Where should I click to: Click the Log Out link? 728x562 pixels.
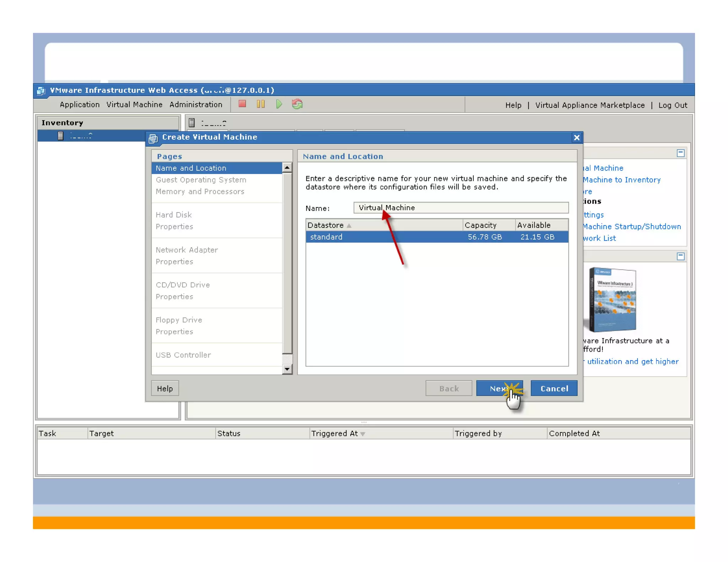pyautogui.click(x=673, y=105)
